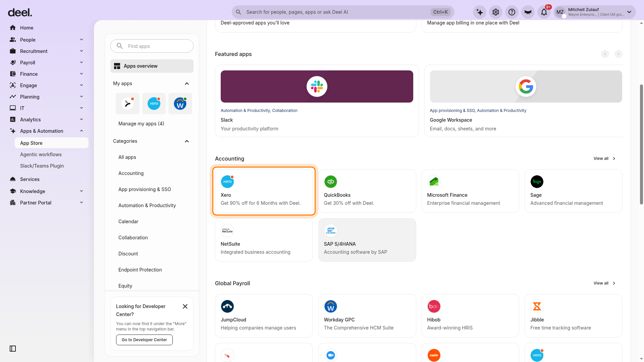Click the Jibble app icon

537,306
